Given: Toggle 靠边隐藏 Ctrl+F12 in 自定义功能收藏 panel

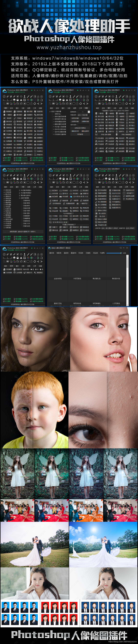Looking at the screenshot, I should pyautogui.click(x=67, y=160).
